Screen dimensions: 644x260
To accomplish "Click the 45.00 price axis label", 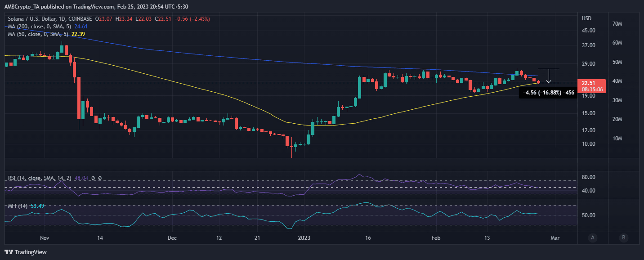I will [x=589, y=30].
